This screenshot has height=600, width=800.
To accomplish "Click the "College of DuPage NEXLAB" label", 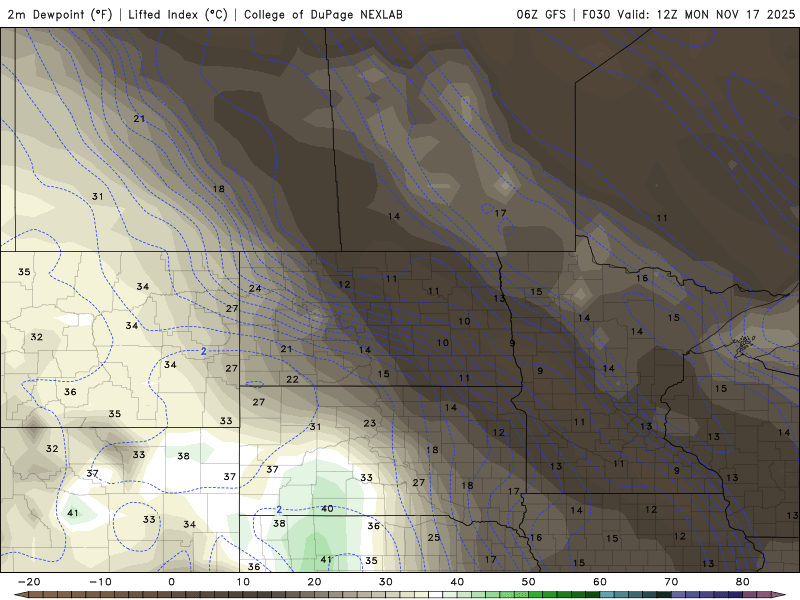I will [323, 14].
